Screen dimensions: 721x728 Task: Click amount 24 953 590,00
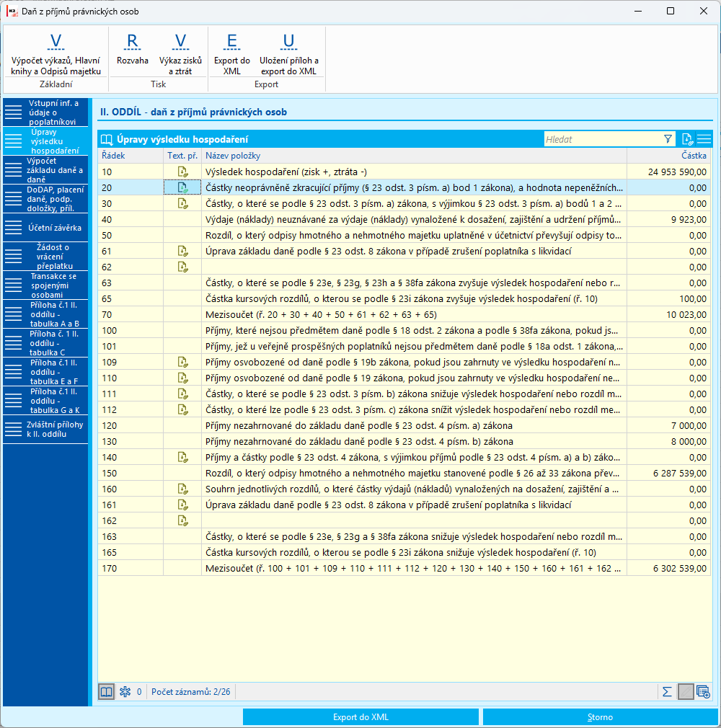click(x=677, y=172)
